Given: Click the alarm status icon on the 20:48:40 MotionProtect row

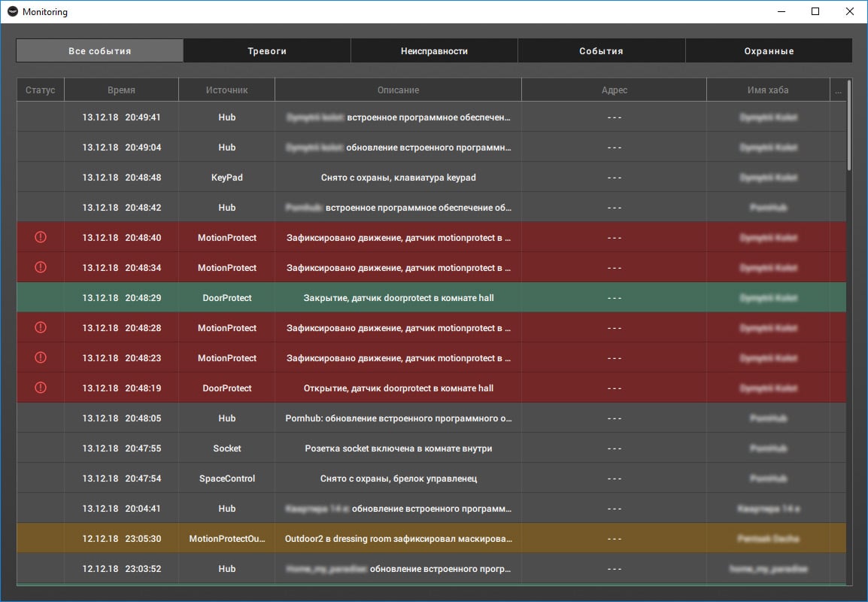Looking at the screenshot, I should (40, 237).
